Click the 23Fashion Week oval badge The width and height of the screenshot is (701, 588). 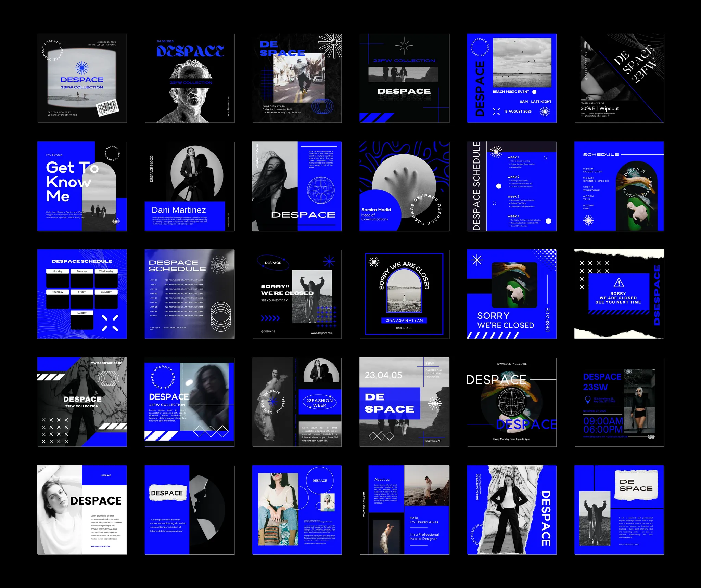319,403
